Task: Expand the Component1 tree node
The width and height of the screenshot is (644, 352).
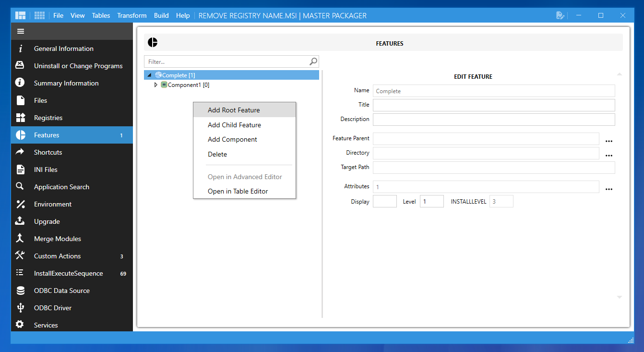Action: pyautogui.click(x=155, y=85)
